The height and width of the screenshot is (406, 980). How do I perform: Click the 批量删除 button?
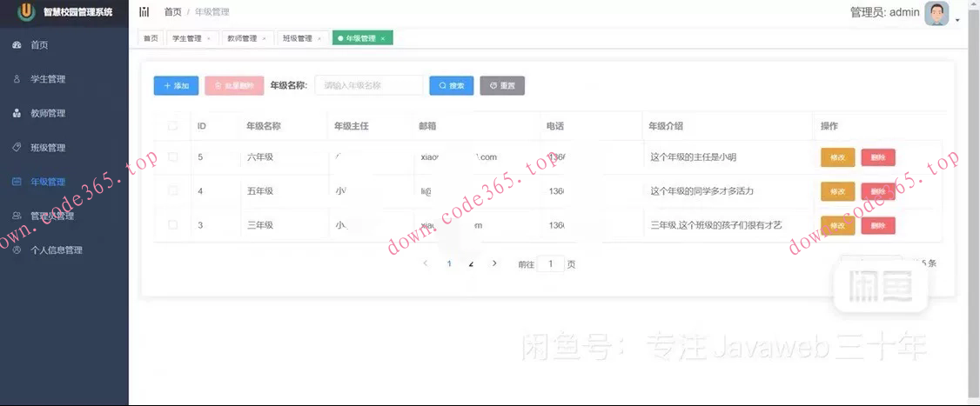(234, 85)
